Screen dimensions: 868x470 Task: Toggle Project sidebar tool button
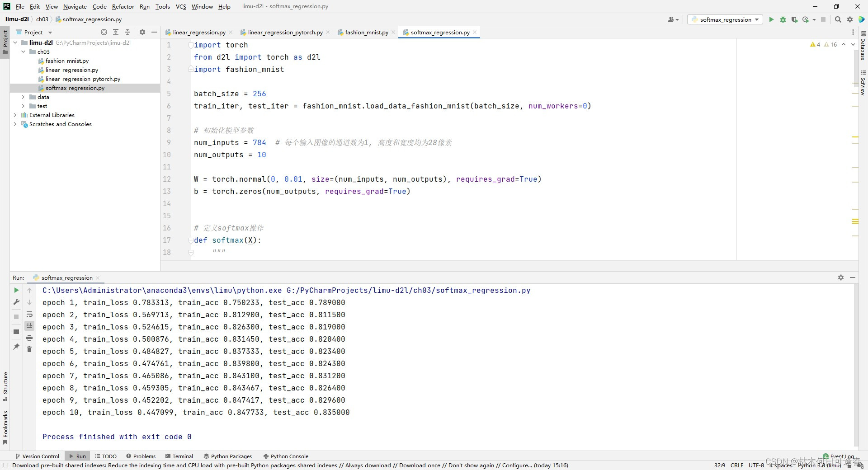point(5,42)
